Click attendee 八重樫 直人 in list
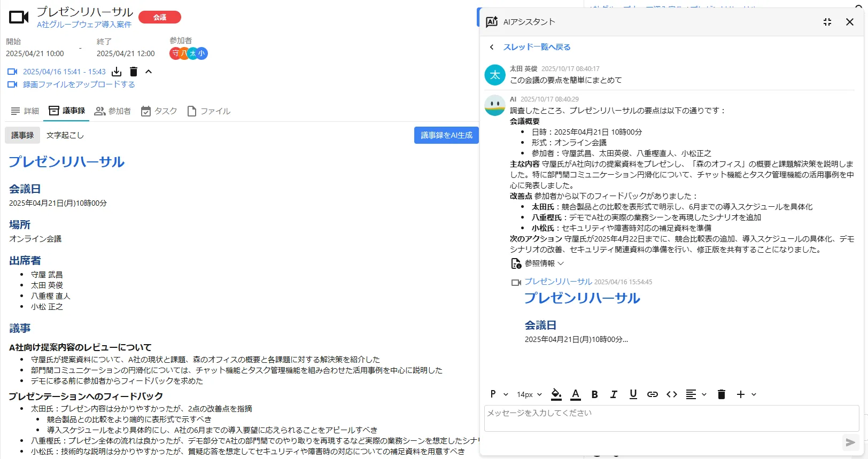 [x=51, y=296]
